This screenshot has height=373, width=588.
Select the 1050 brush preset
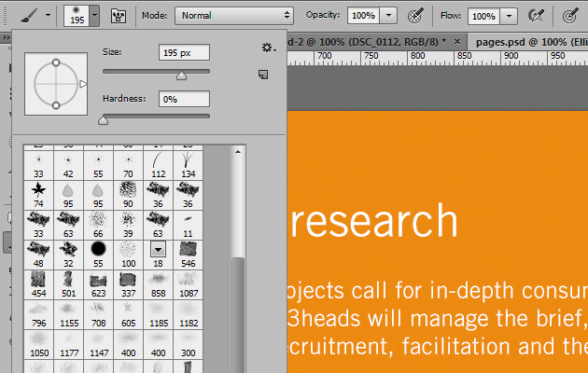click(x=38, y=344)
